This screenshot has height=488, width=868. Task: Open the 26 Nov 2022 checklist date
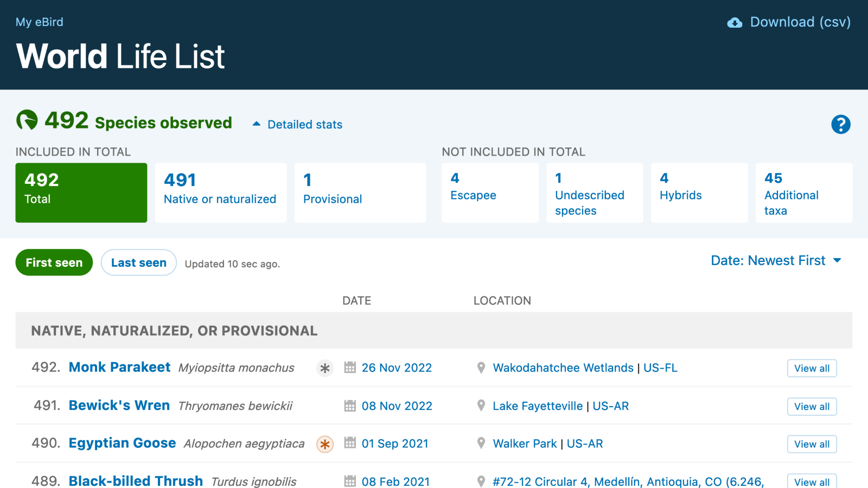point(397,368)
